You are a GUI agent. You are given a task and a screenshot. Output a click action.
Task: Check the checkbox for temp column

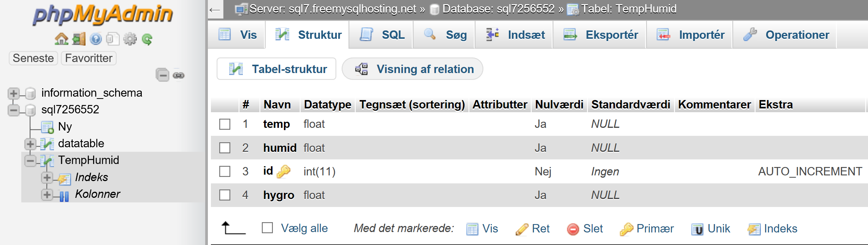(225, 124)
